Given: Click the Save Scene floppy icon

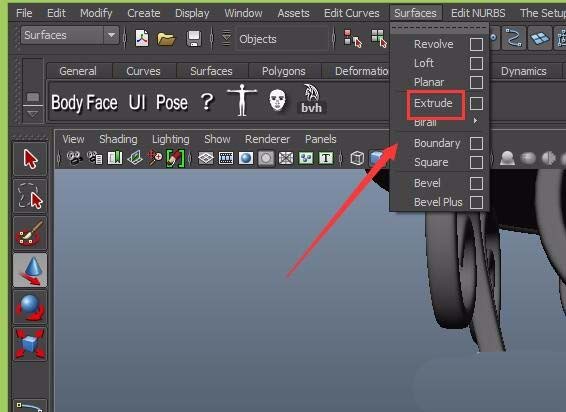Looking at the screenshot, I should click(193, 38).
